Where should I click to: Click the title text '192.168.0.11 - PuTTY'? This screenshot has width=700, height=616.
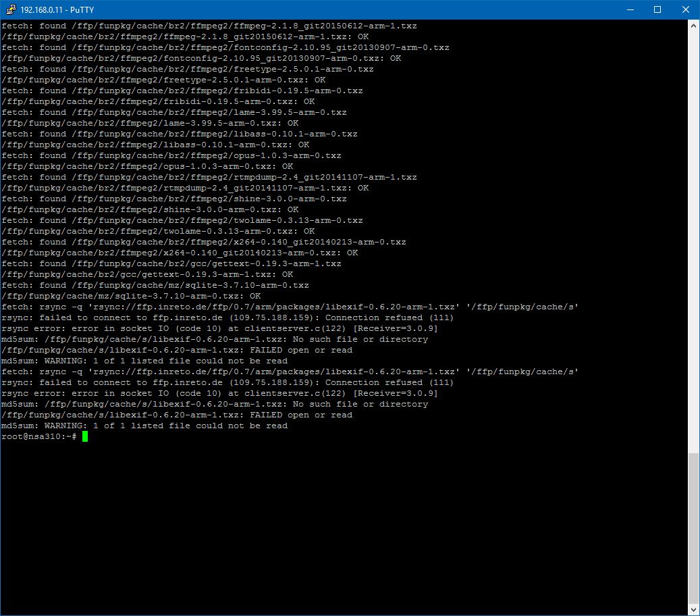point(57,10)
